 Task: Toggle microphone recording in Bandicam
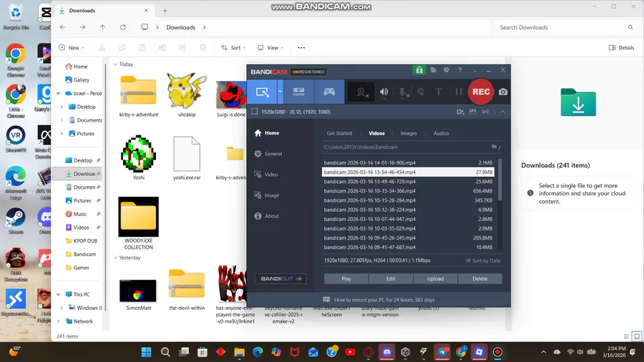[x=403, y=92]
